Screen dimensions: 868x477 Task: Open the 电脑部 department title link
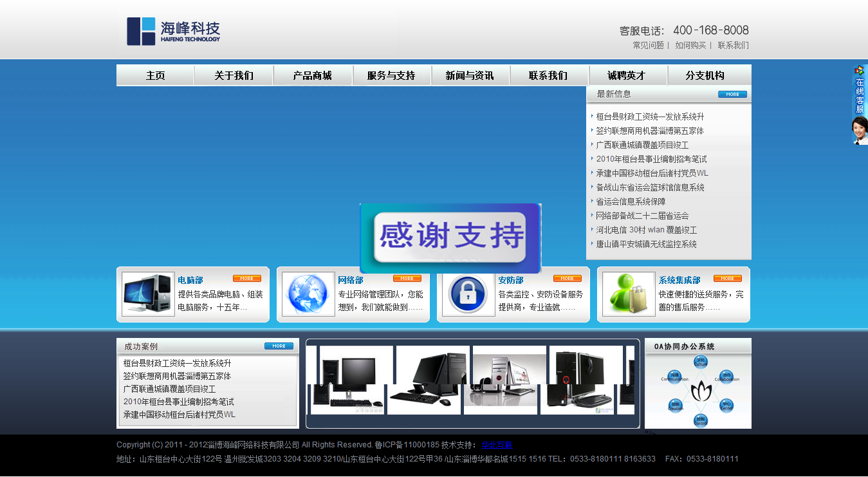tap(190, 280)
